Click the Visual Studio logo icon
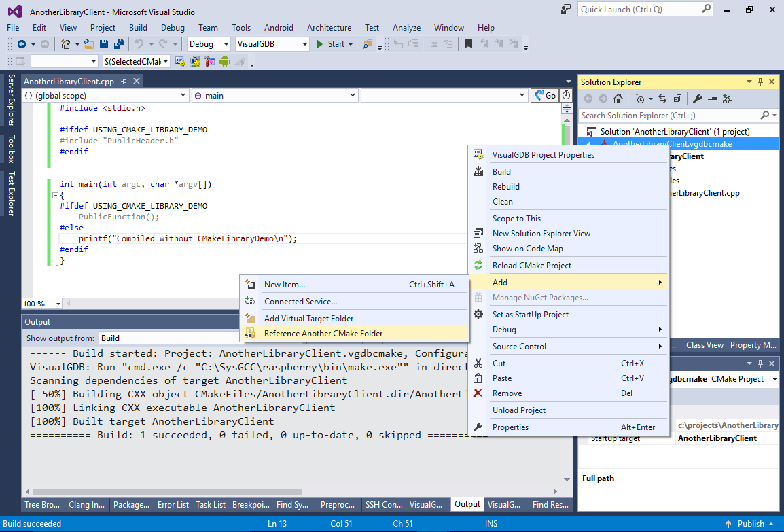Image resolution: width=784 pixels, height=532 pixels. coord(15,11)
